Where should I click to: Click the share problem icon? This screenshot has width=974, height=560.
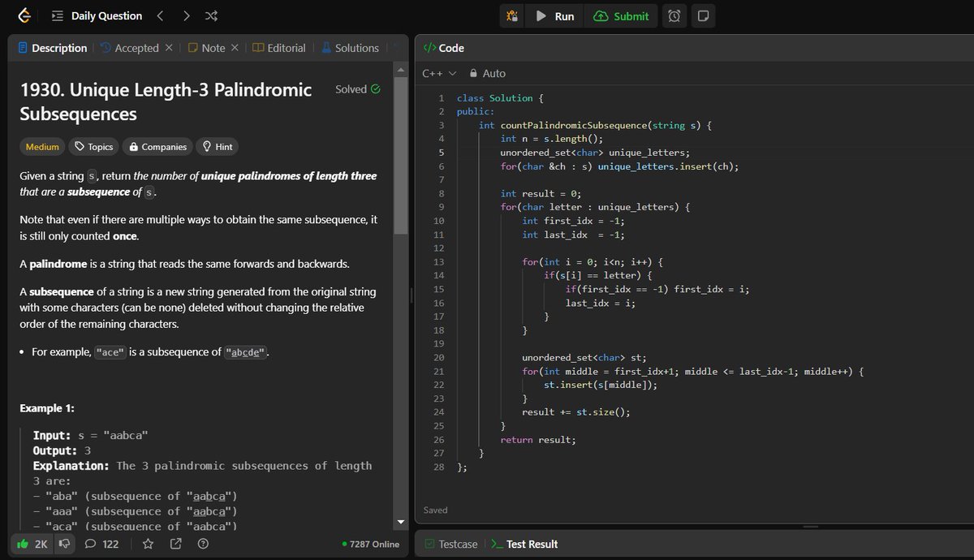click(x=175, y=544)
